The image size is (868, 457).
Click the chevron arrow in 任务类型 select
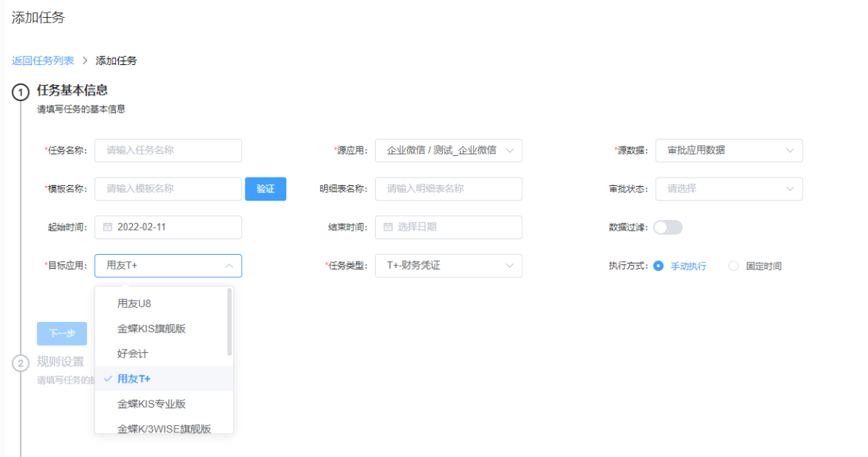pos(509,266)
